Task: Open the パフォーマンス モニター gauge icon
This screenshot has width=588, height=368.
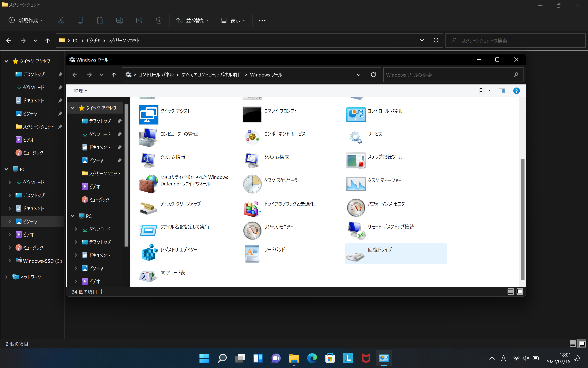Action: point(356,208)
